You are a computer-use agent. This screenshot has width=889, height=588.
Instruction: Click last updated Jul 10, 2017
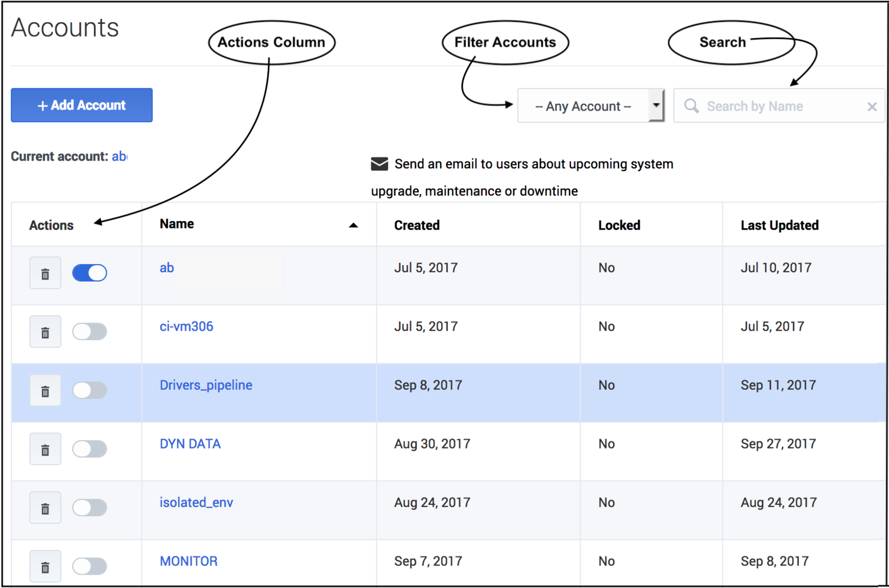776,268
